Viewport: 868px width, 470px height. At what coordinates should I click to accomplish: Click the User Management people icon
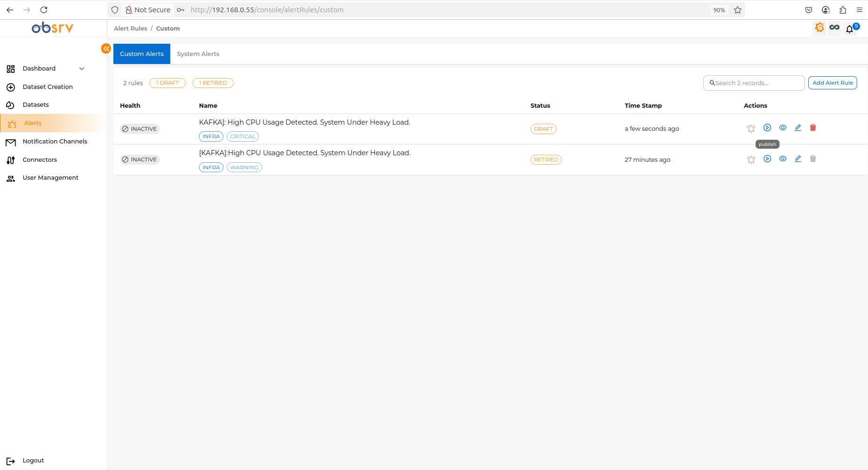click(11, 178)
